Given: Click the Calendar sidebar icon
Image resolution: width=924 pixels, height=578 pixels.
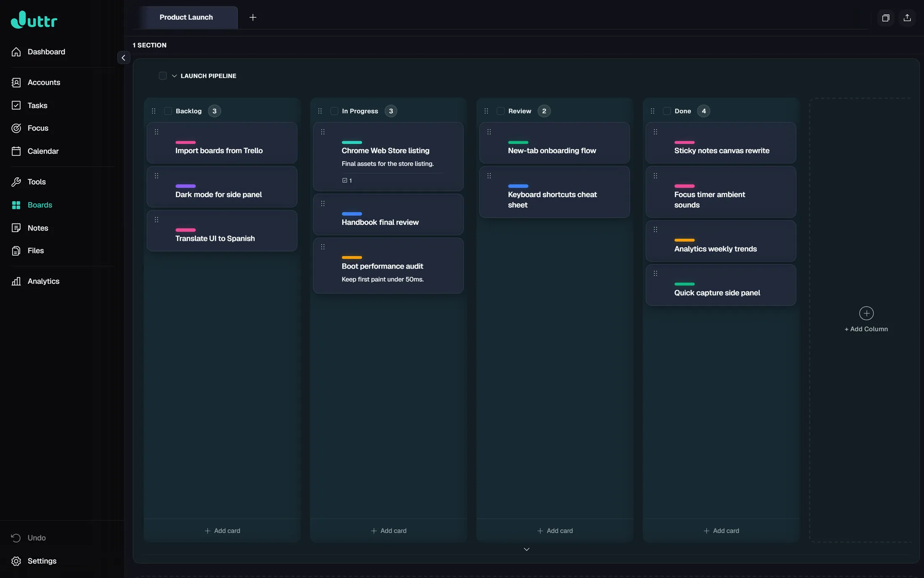Looking at the screenshot, I should click(x=16, y=151).
